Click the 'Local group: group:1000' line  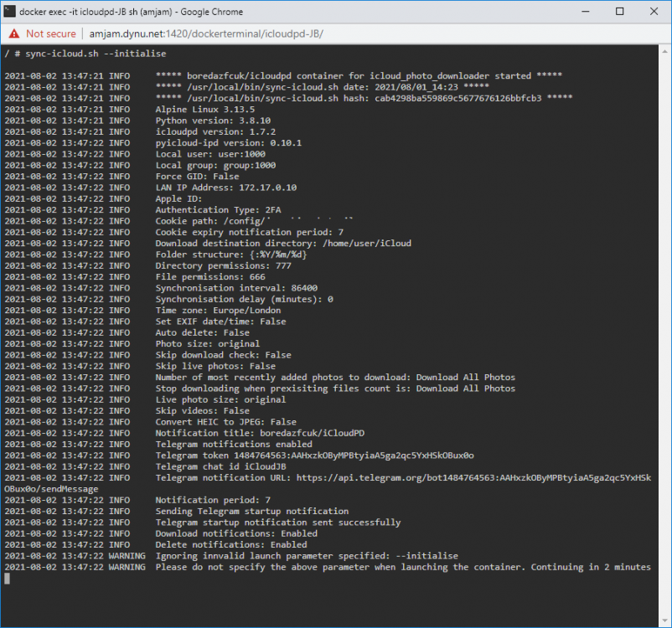[x=215, y=165]
